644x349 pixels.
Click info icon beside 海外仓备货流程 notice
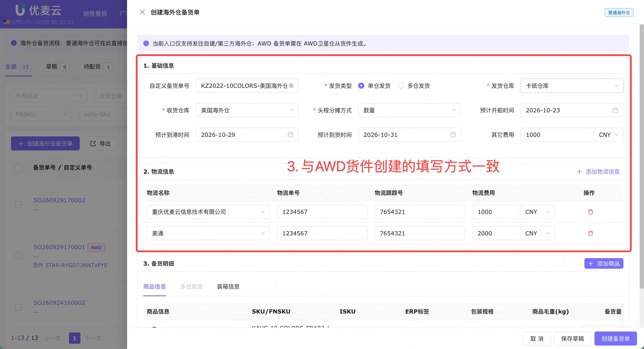coord(14,43)
